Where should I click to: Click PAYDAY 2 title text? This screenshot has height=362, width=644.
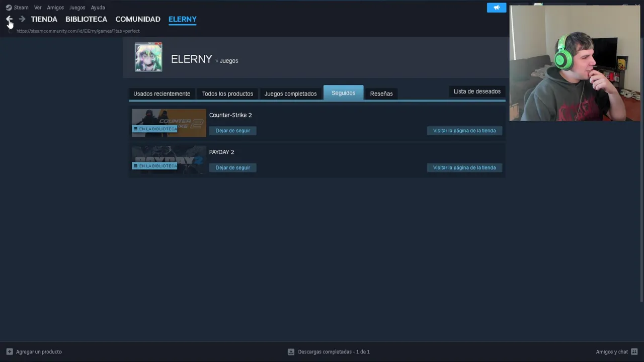coord(222,152)
